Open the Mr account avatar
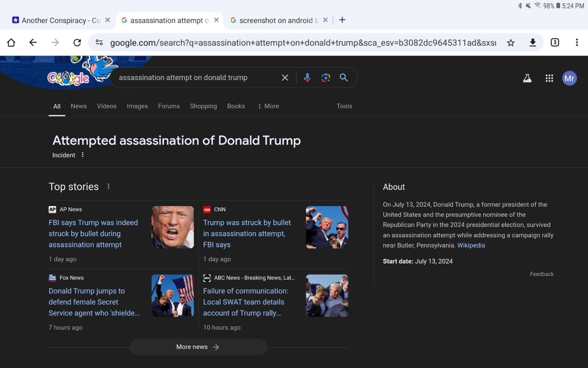Image resolution: width=588 pixels, height=368 pixels. tap(570, 78)
